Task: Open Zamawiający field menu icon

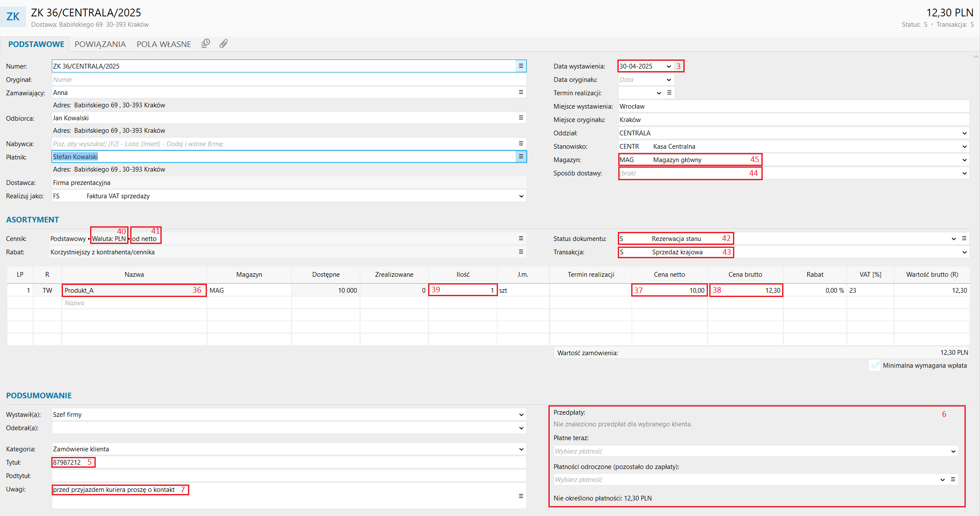Action: tap(521, 92)
